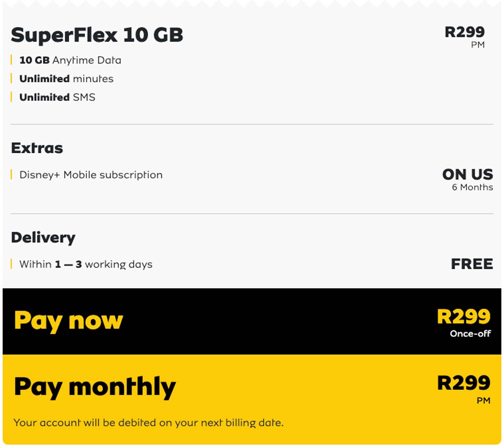Image resolution: width=504 pixels, height=448 pixels.
Task: Click the Delivery section heading
Action: click(x=43, y=237)
